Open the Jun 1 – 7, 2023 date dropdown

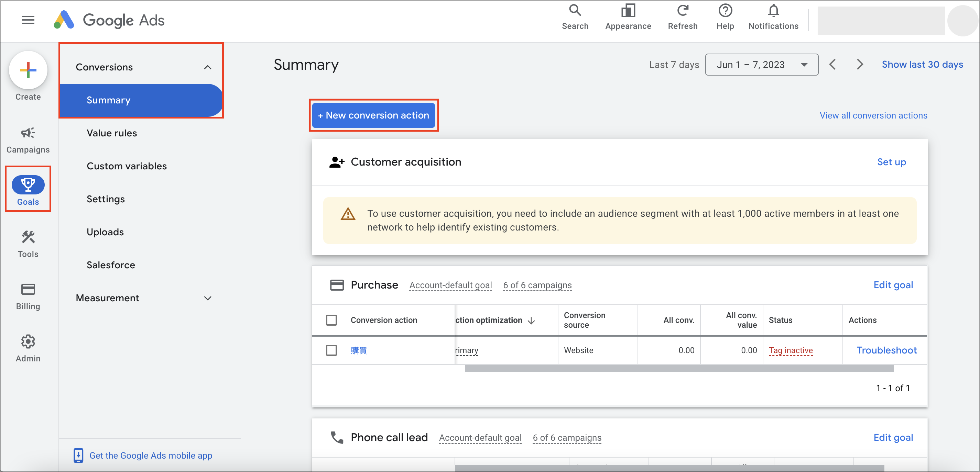(x=761, y=65)
